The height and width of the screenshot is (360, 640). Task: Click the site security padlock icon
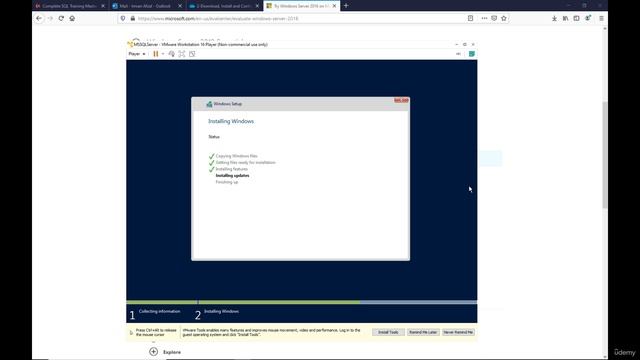[x=133, y=18]
